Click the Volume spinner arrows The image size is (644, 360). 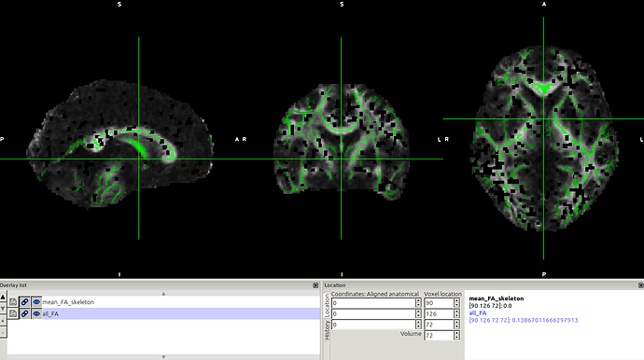456,336
